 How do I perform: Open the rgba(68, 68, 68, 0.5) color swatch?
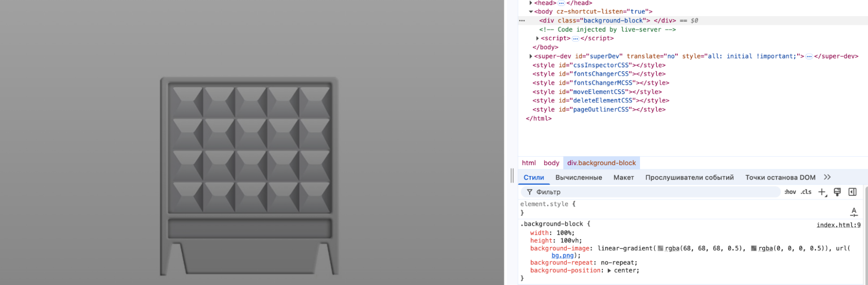click(x=660, y=249)
